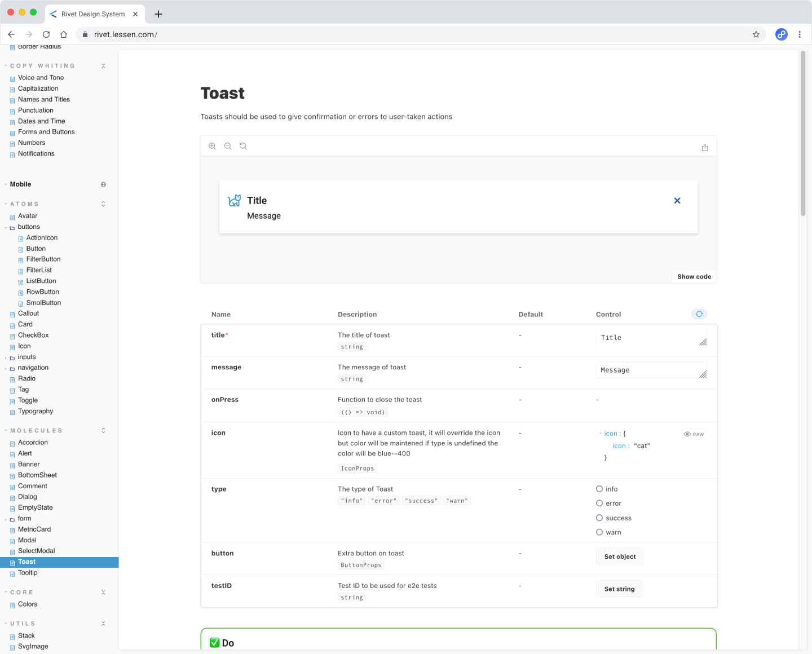Click the globe icon next to Mobile
Screen dimensions: 812x654
coord(103,184)
